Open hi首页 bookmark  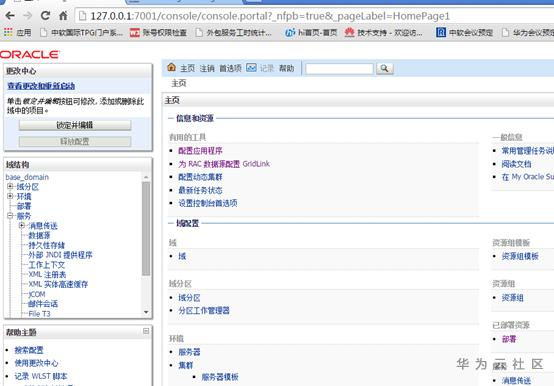tap(311, 33)
